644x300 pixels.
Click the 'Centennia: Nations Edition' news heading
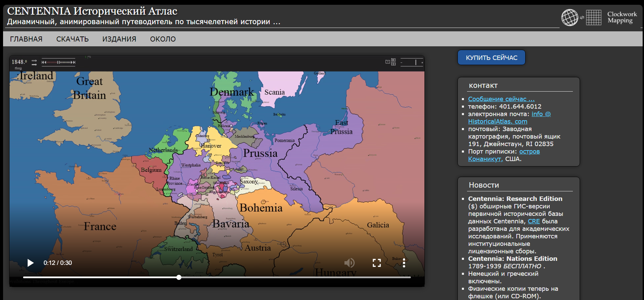coord(513,259)
